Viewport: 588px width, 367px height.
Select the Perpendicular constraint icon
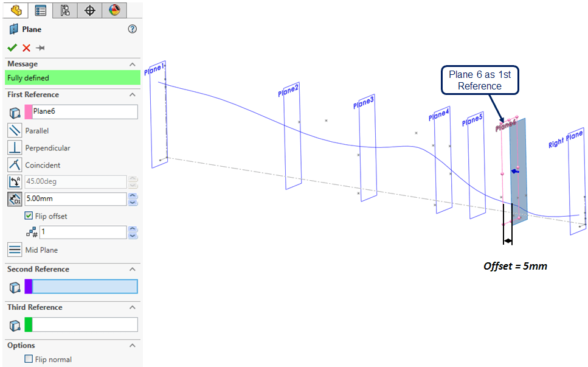click(x=15, y=147)
